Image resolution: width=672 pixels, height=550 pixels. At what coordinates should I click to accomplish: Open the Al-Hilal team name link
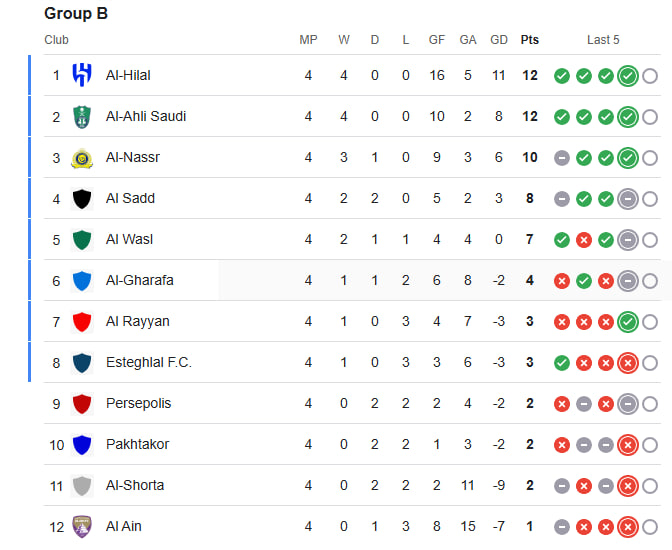pyautogui.click(x=128, y=75)
